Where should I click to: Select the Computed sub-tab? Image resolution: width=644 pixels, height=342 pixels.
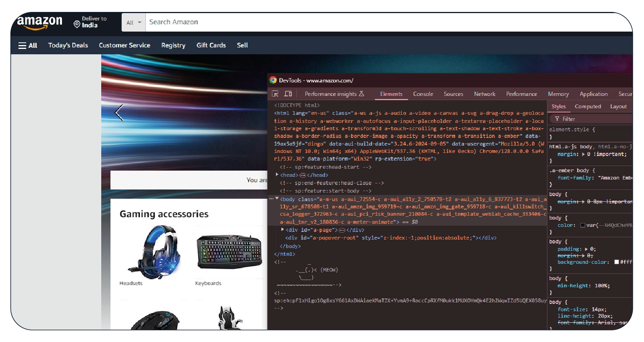pyautogui.click(x=588, y=107)
